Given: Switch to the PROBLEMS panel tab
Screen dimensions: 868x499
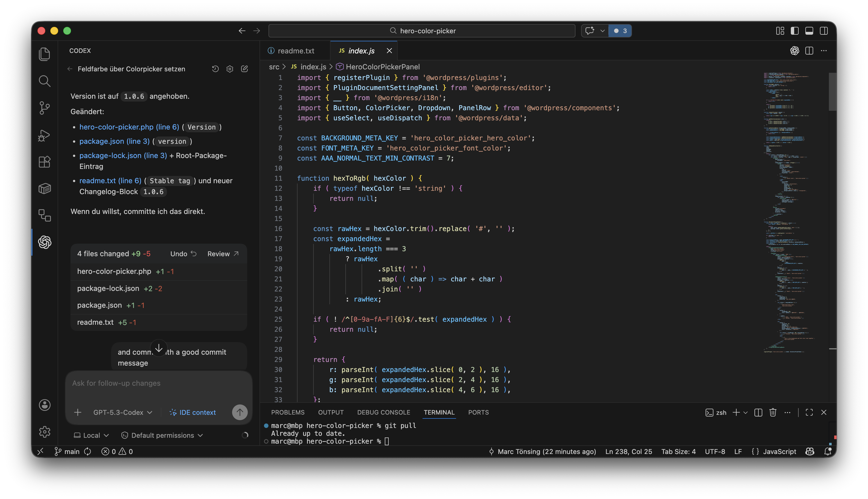Looking at the screenshot, I should [287, 412].
